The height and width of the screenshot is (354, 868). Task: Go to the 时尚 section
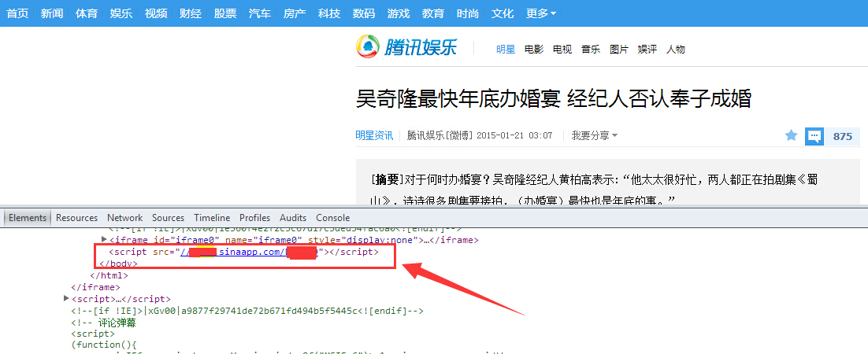(467, 13)
